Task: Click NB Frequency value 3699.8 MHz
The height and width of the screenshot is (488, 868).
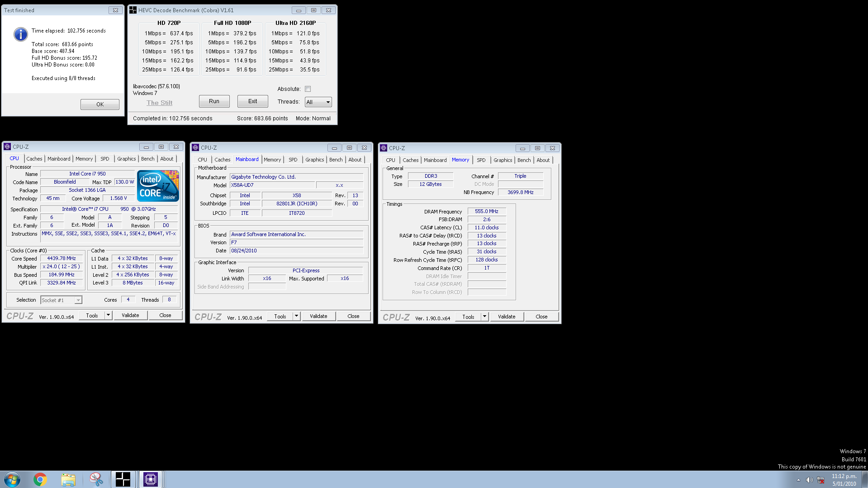Action: [x=521, y=192]
